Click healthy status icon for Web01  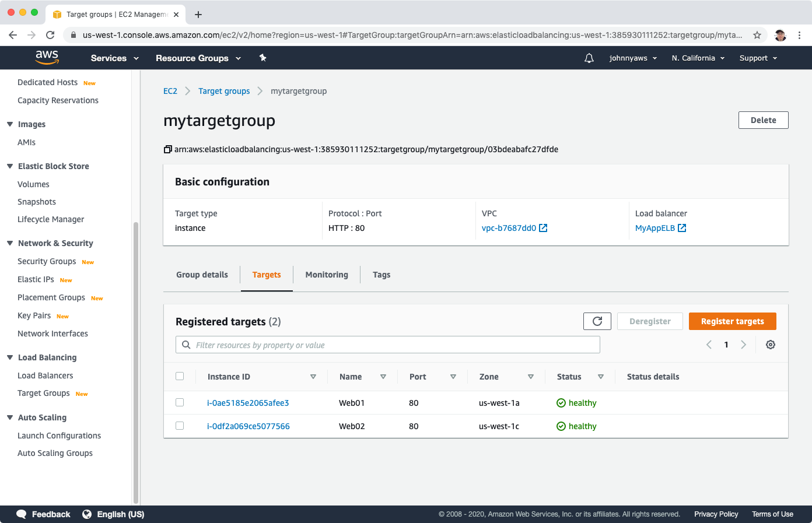(x=561, y=403)
